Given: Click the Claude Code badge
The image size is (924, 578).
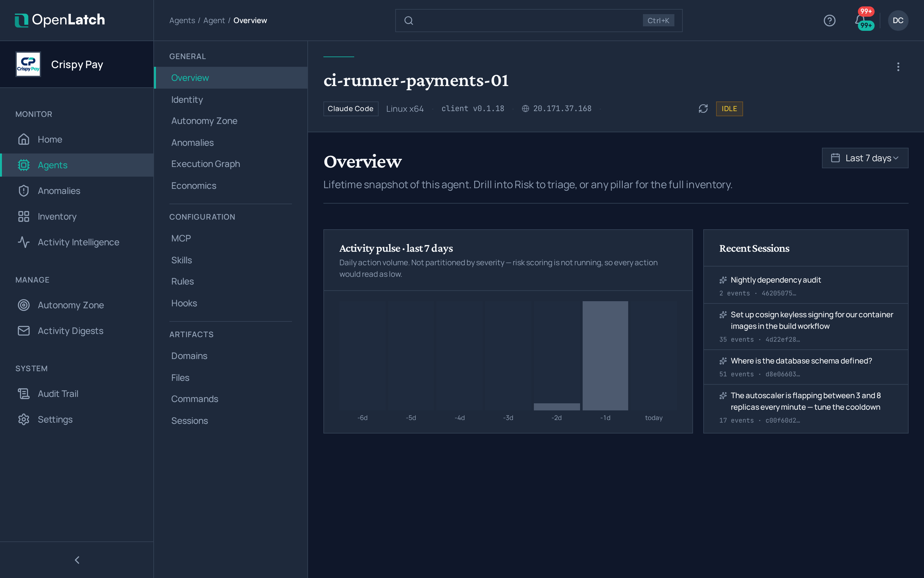Looking at the screenshot, I should tap(350, 109).
